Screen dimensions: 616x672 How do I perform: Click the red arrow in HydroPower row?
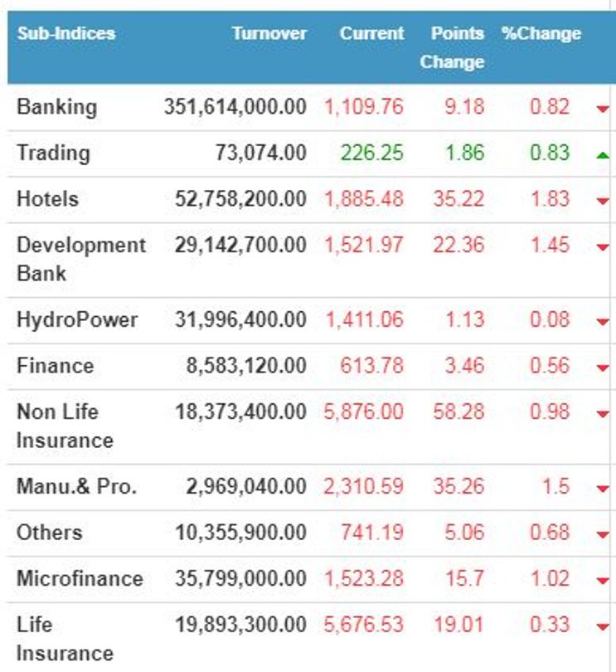click(602, 321)
